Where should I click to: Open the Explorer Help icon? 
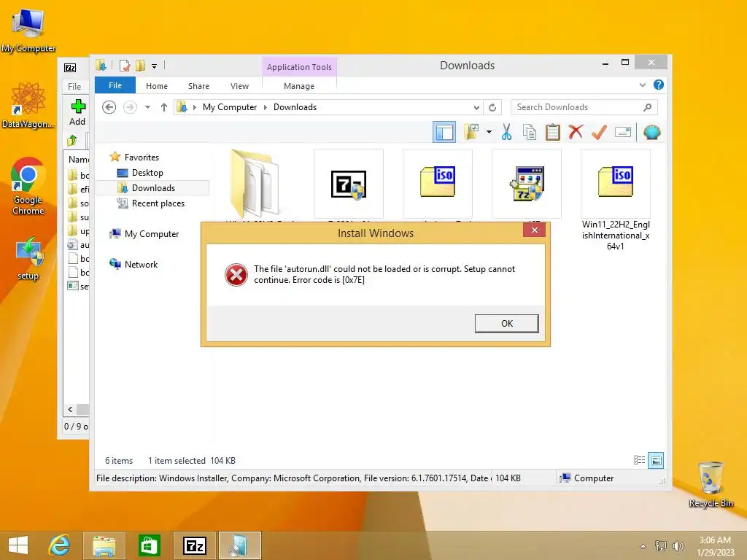coord(659,85)
